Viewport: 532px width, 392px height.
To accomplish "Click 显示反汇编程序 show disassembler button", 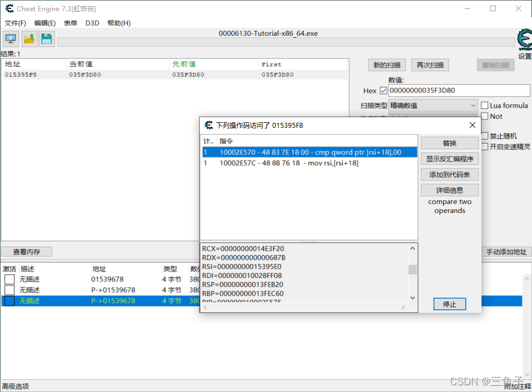I will pyautogui.click(x=450, y=159).
